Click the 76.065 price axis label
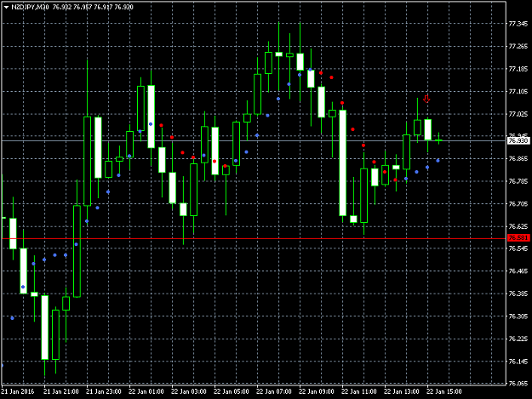532x399 pixels. [x=518, y=384]
